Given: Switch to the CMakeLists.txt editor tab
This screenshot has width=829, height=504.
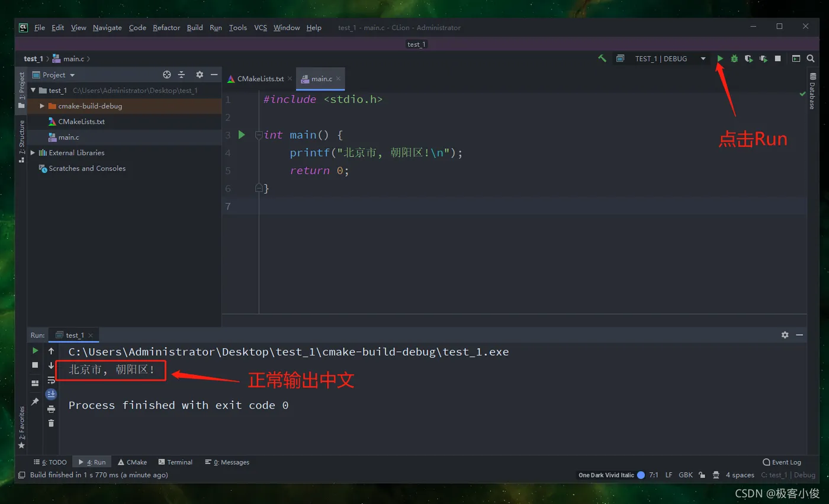Looking at the screenshot, I should (255, 79).
